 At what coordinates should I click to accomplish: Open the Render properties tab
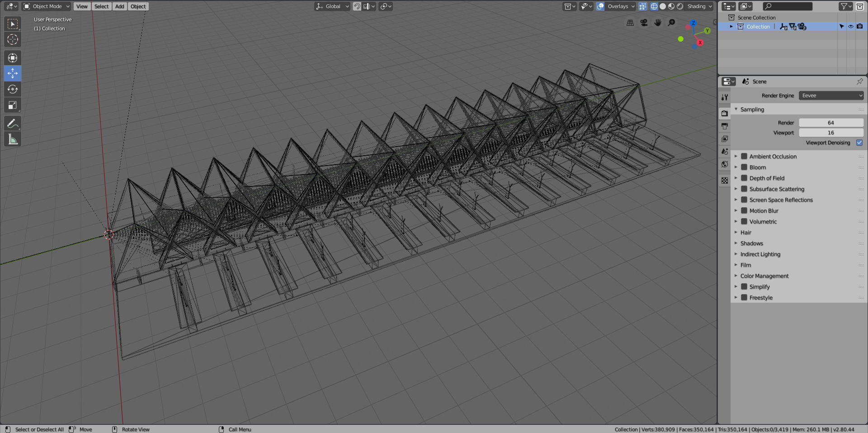coord(725,113)
